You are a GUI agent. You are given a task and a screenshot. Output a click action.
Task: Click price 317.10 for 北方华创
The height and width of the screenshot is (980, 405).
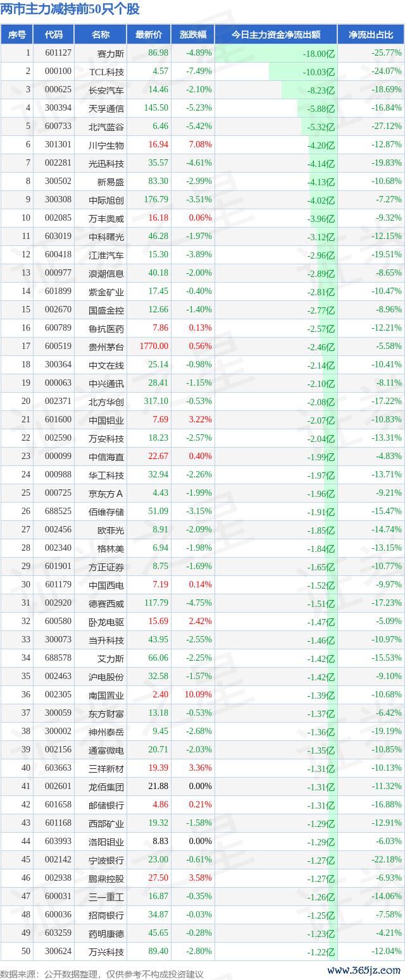[156, 401]
